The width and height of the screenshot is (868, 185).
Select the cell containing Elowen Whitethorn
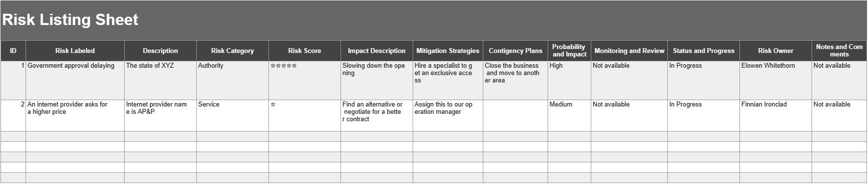pyautogui.click(x=776, y=80)
